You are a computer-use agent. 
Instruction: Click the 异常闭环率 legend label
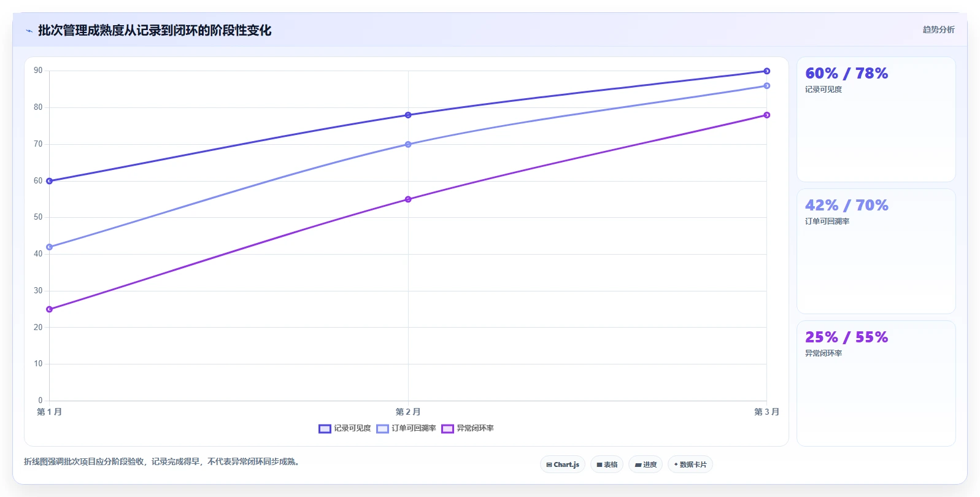pyautogui.click(x=475, y=428)
